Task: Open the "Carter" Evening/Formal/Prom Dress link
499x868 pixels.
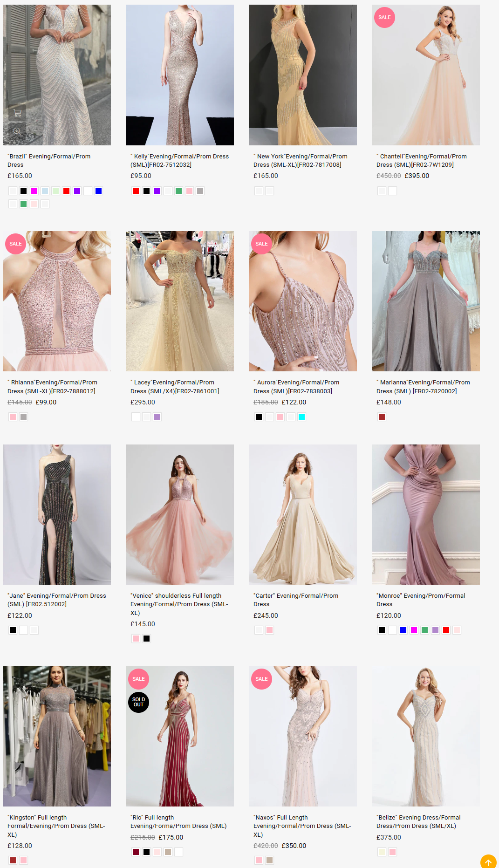Action: click(x=295, y=600)
